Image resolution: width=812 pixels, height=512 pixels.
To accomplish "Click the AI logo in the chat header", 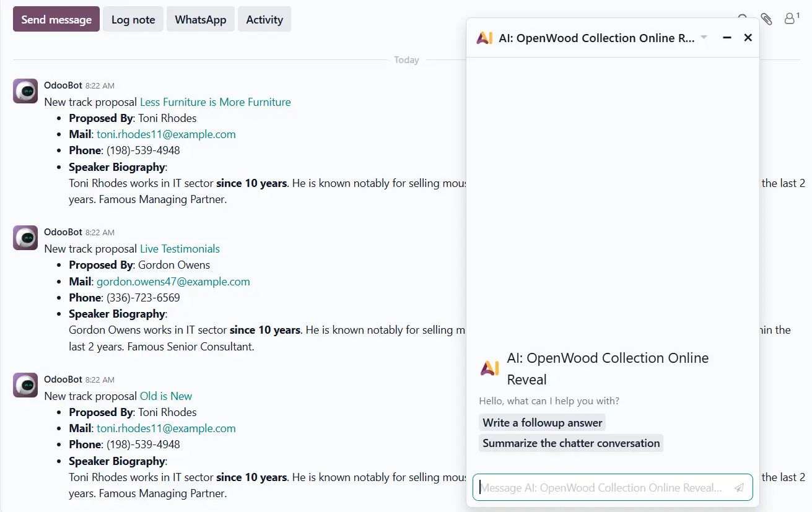I will click(485, 37).
